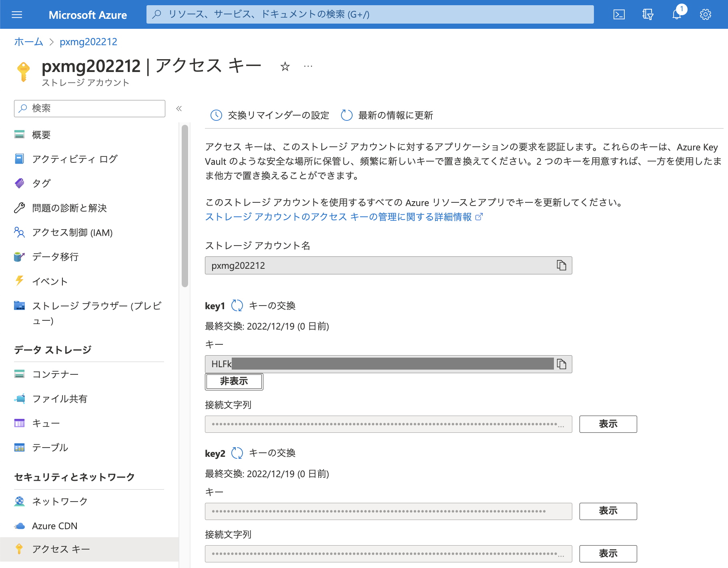Viewport: 728px width, 568px height.
Task: Select アクセス キー menu item
Action: [89, 549]
